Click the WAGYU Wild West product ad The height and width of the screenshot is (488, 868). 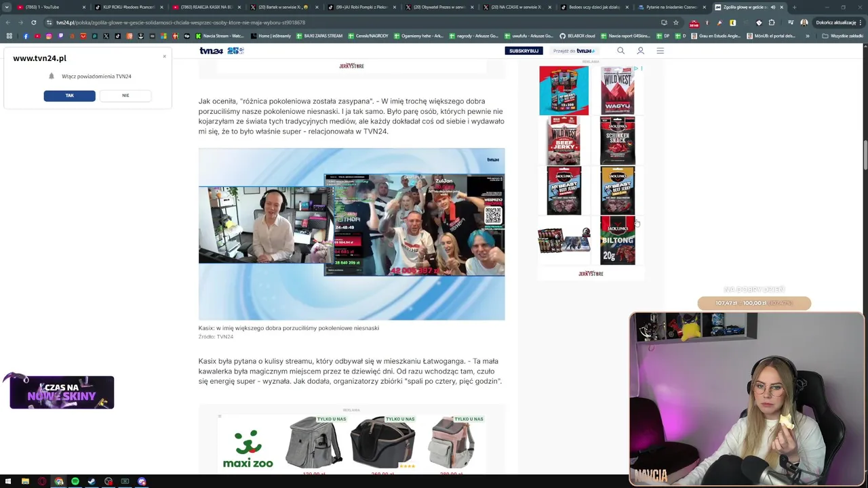(x=618, y=90)
